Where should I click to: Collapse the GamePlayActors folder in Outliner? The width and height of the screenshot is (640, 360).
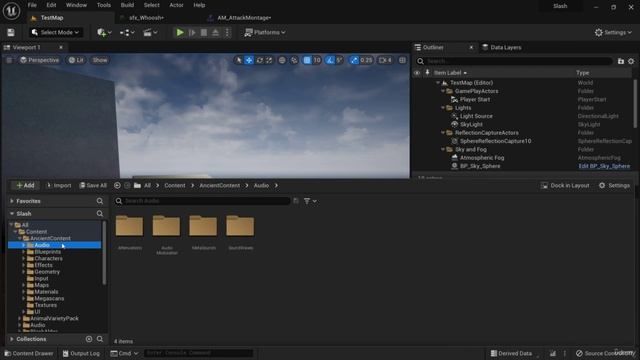click(x=443, y=91)
